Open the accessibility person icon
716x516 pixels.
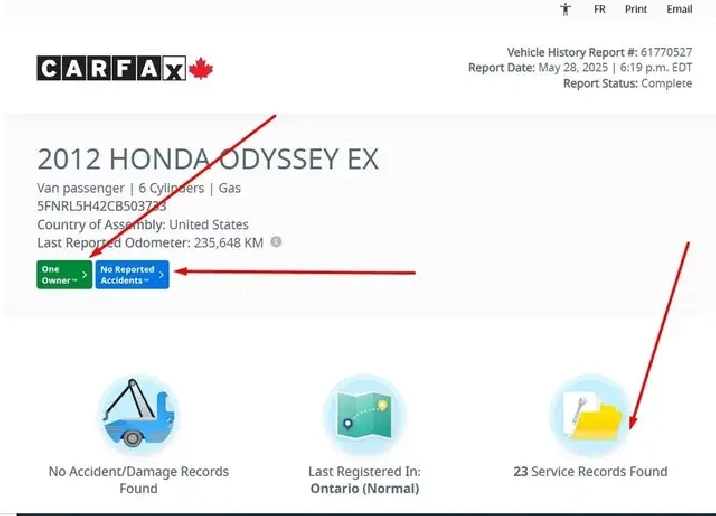(565, 9)
